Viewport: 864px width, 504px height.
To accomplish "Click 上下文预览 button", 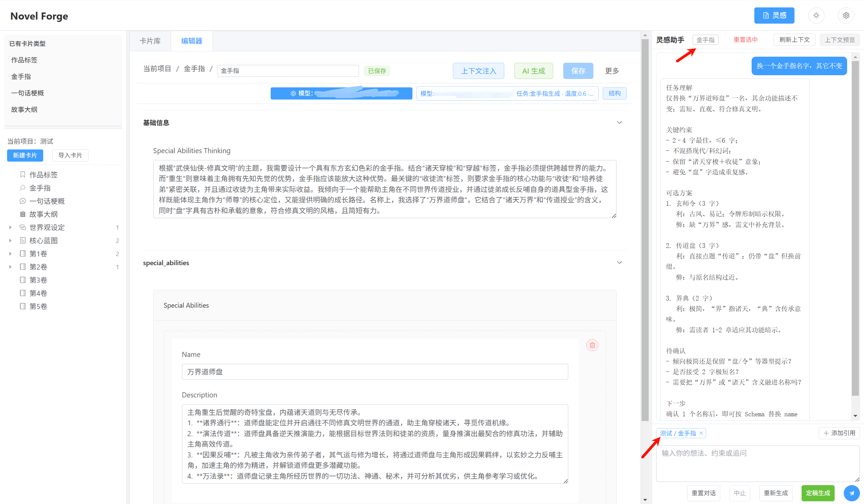I will click(x=839, y=40).
